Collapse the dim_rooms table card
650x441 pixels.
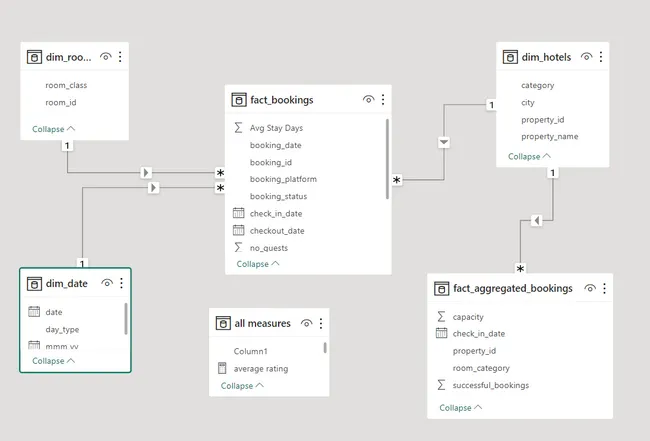(x=53, y=129)
